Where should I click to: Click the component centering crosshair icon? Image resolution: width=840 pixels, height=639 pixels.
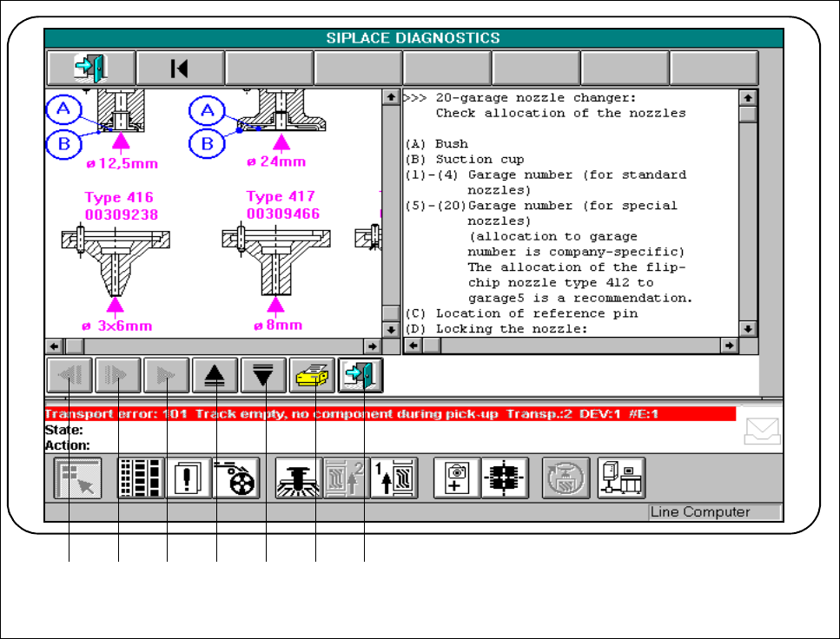click(505, 478)
